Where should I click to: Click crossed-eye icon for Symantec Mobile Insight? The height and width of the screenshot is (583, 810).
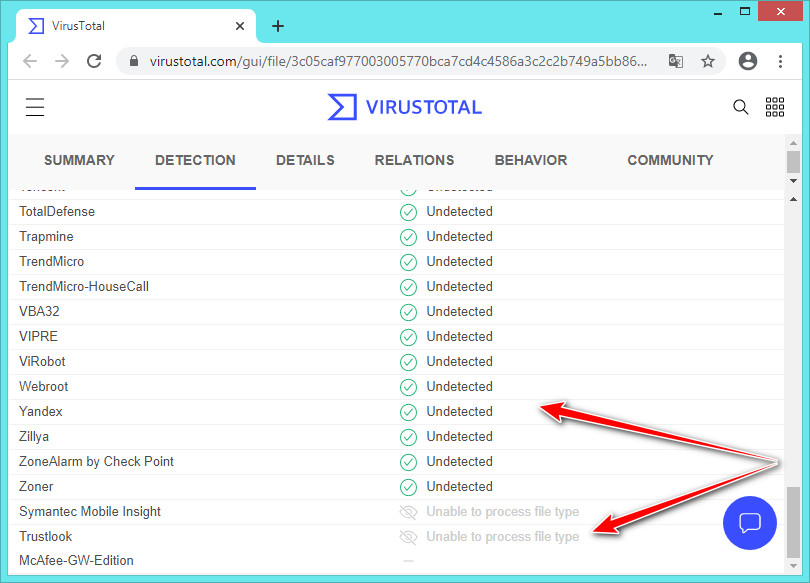(x=408, y=512)
